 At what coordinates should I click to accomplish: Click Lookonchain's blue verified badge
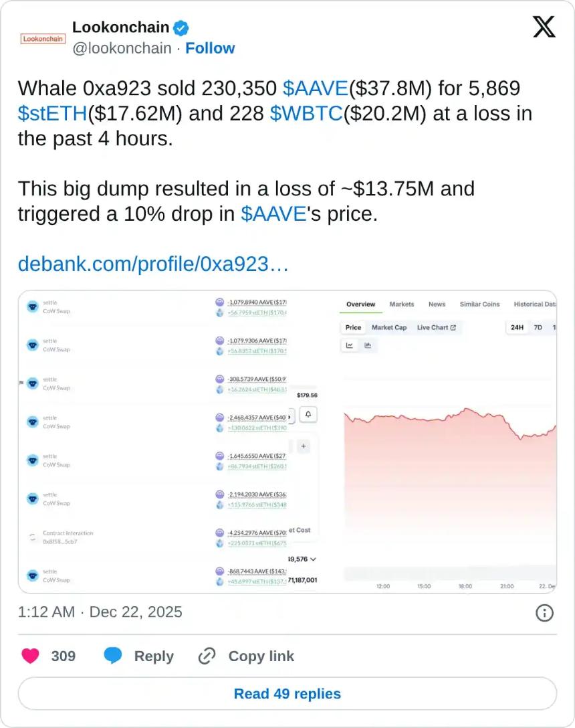180,27
